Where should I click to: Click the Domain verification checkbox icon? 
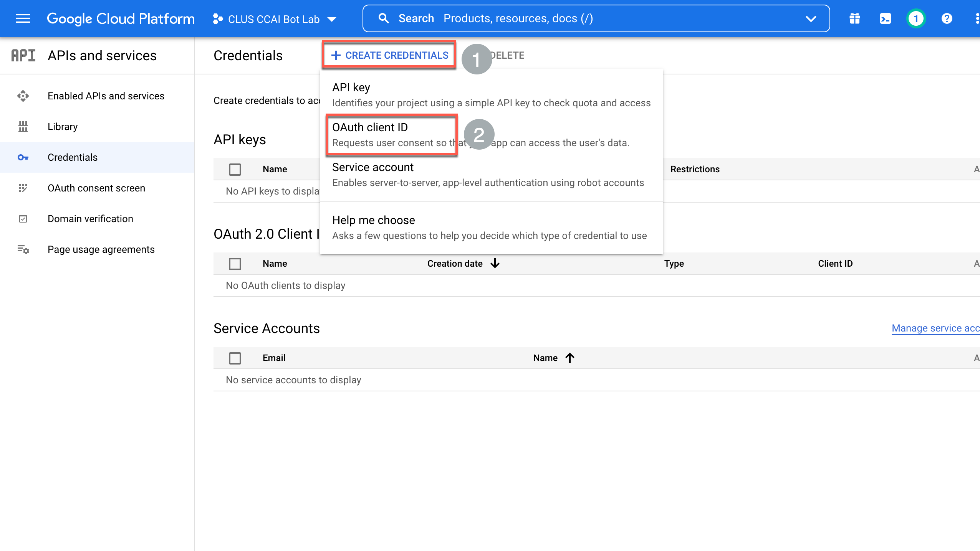pyautogui.click(x=23, y=219)
